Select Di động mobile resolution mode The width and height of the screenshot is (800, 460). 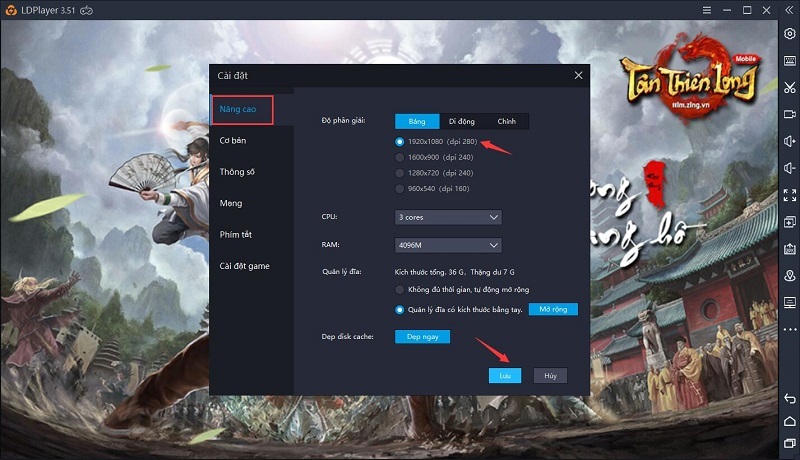[462, 121]
